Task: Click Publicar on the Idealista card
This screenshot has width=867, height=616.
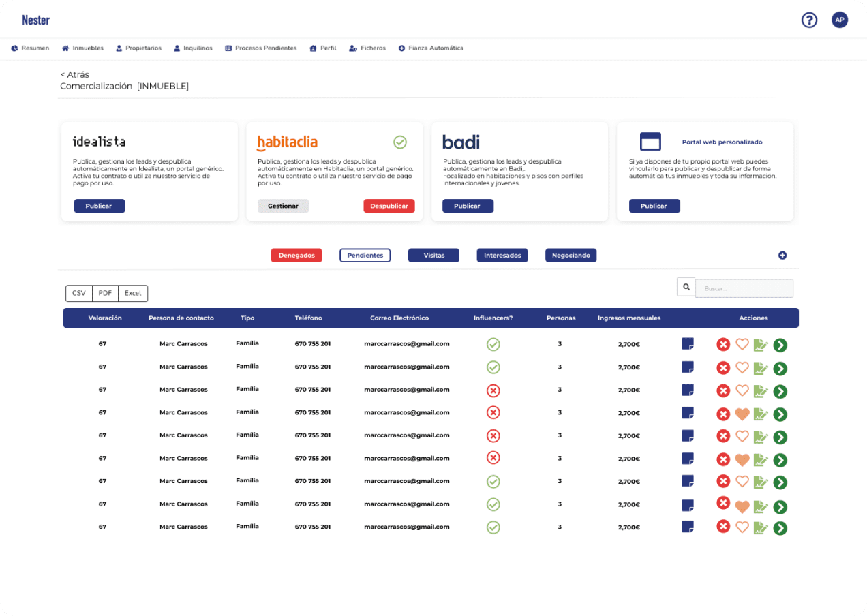Action: point(100,206)
